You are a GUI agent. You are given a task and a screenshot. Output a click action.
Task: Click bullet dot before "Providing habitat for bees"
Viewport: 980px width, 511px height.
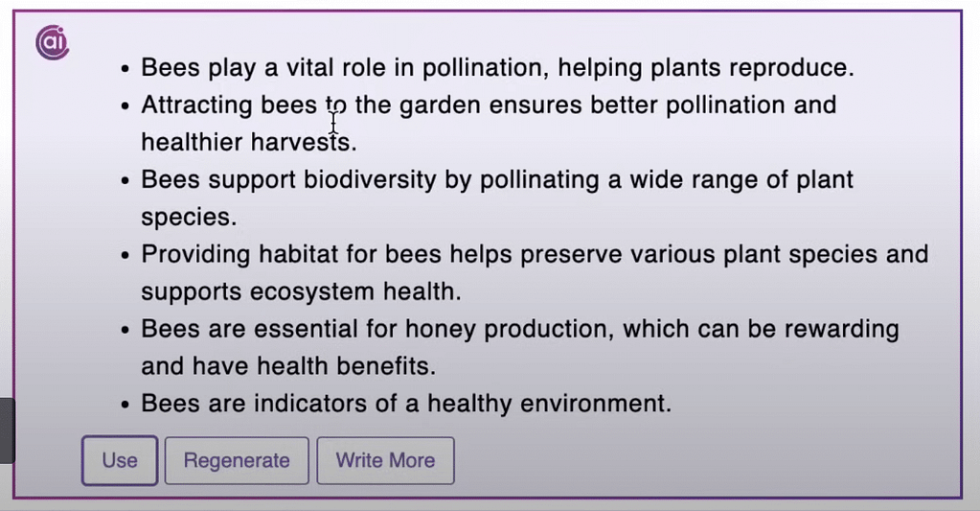[125, 255]
